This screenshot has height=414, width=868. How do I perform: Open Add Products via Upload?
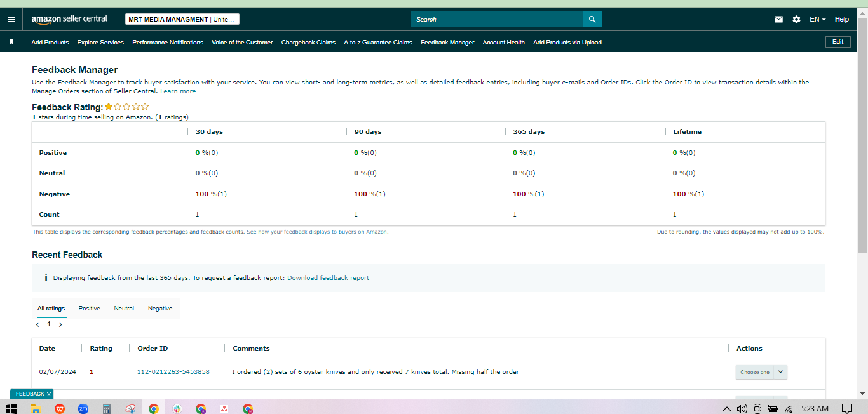[x=567, y=42]
